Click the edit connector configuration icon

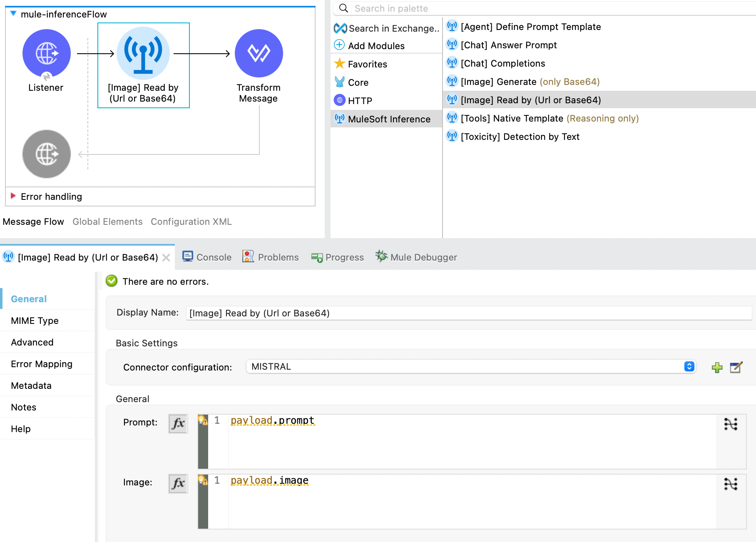coord(736,367)
